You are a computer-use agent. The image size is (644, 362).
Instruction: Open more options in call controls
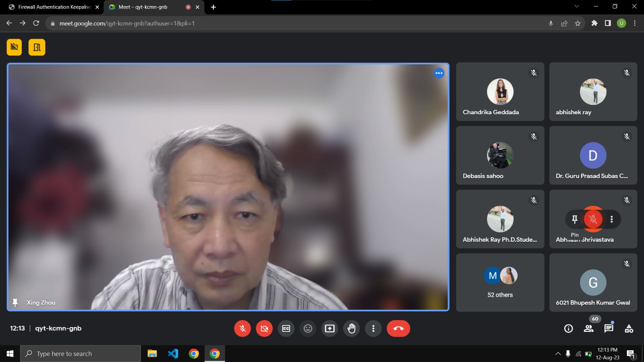373,329
